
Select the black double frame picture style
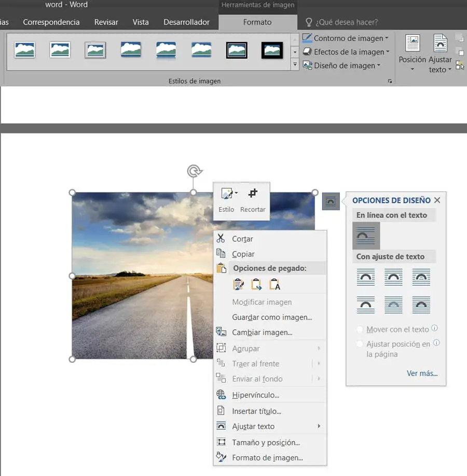(237, 50)
